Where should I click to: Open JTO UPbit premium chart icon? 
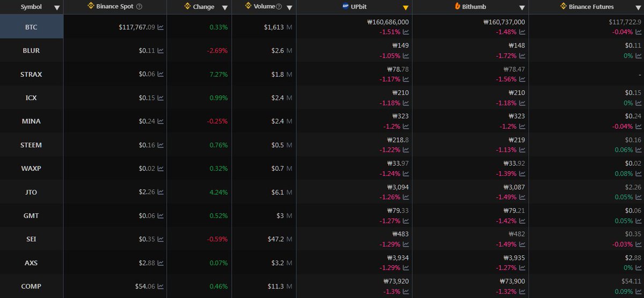tap(406, 197)
